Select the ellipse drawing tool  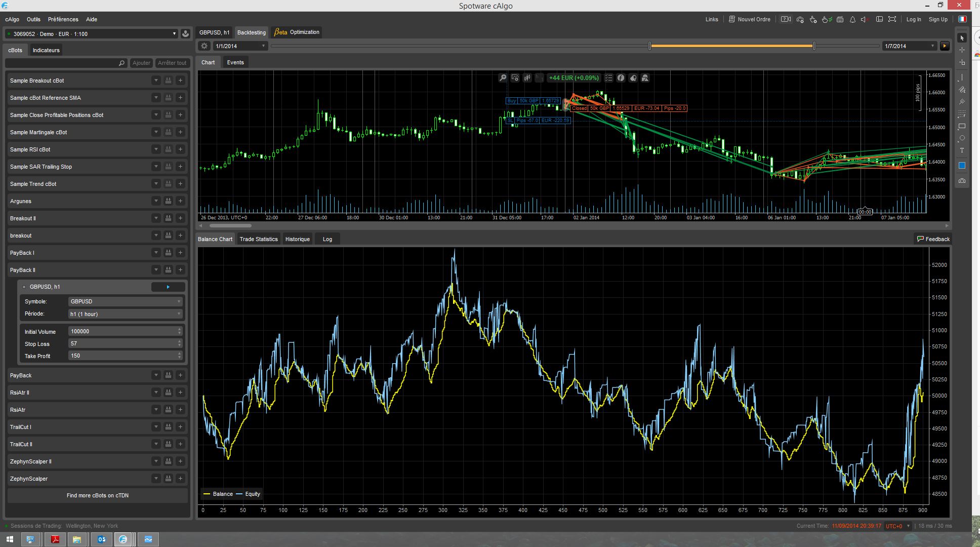[962, 138]
